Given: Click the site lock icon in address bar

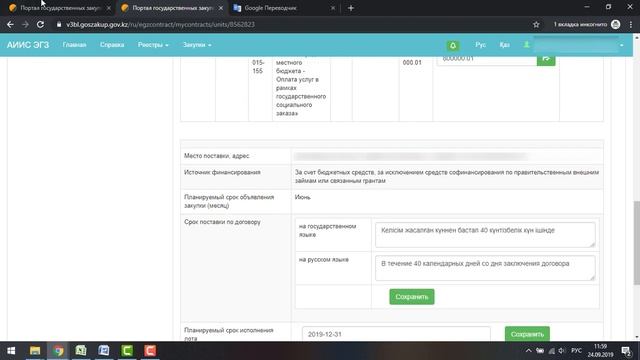Looking at the screenshot, I should click(x=59, y=24).
